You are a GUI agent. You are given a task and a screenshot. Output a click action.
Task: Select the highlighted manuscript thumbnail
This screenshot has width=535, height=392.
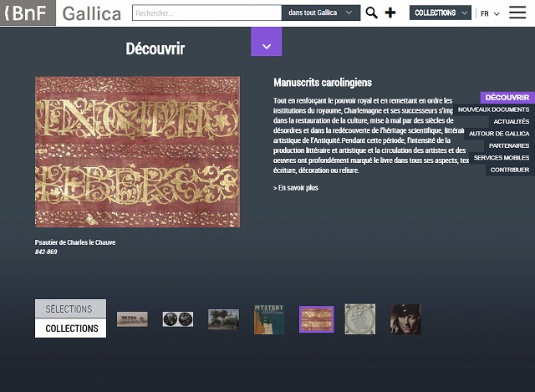point(317,319)
